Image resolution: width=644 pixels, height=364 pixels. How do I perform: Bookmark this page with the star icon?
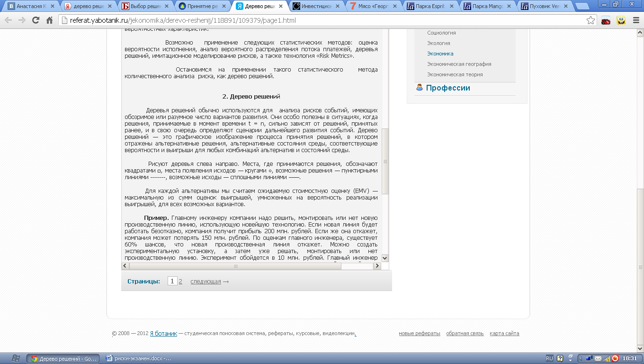[x=590, y=20]
